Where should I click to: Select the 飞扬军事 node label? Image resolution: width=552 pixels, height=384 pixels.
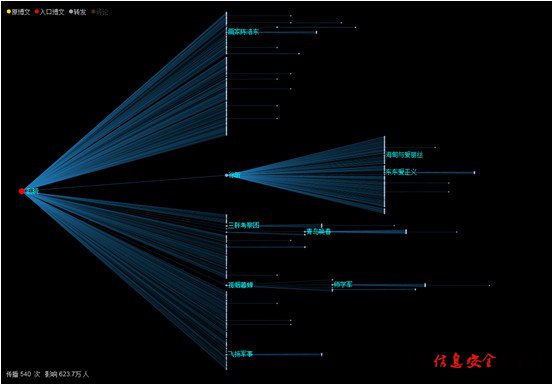[240, 354]
